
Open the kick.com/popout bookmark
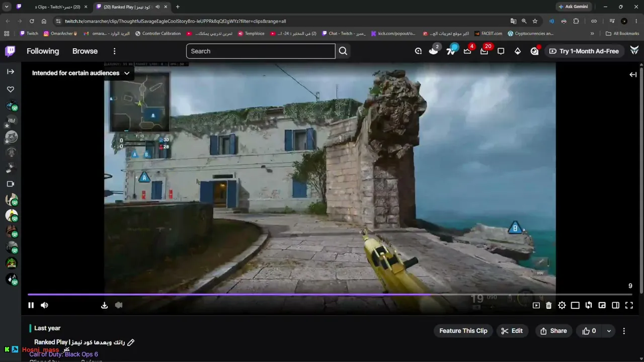(x=393, y=34)
